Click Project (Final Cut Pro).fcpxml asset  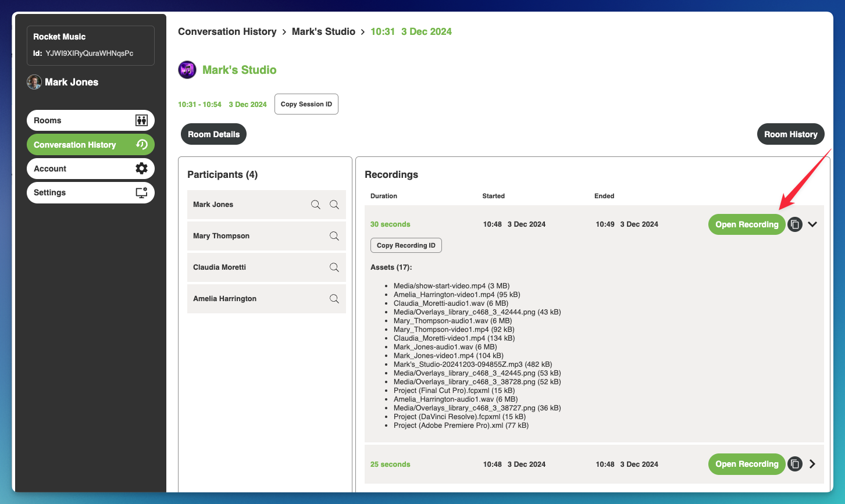[x=454, y=391]
